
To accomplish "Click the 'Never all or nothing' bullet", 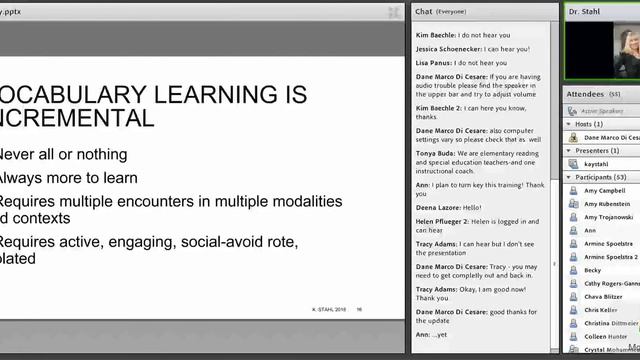I will (x=63, y=154).
